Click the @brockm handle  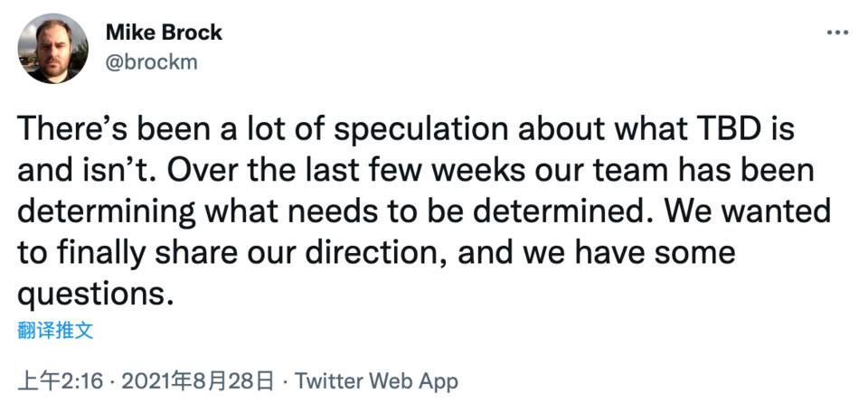coord(151,62)
